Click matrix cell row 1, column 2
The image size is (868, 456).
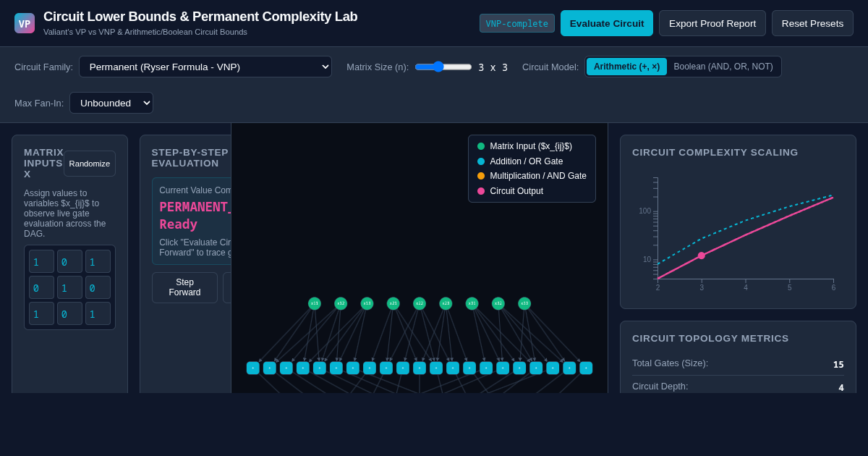tap(69, 261)
